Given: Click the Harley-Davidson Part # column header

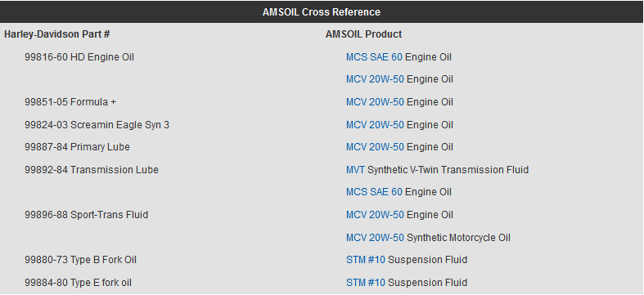Looking at the screenshot, I should 57,34.
